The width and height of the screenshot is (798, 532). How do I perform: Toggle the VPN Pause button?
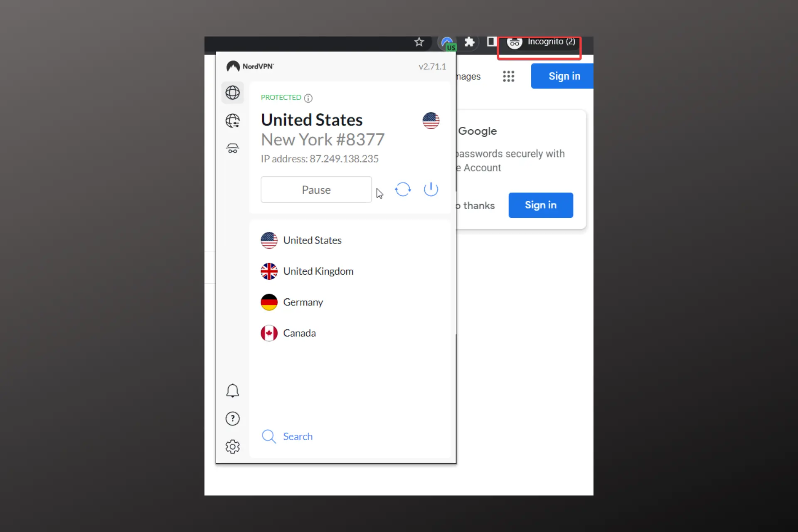click(x=316, y=190)
